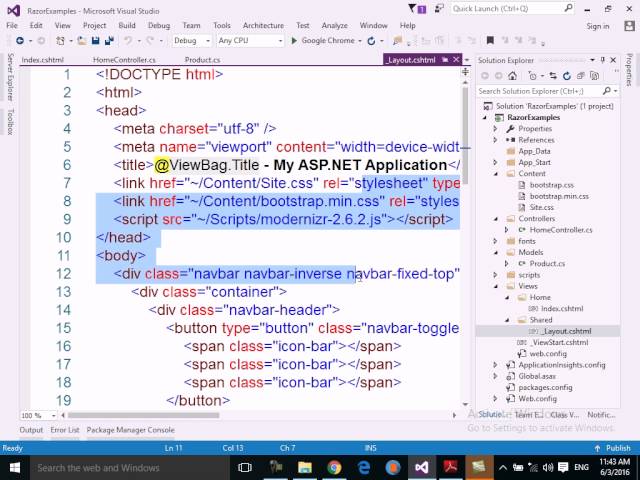Image resolution: width=640 pixels, height=480 pixels.
Task: Open Google Chrome from the Windows taskbar
Action: (x=334, y=467)
